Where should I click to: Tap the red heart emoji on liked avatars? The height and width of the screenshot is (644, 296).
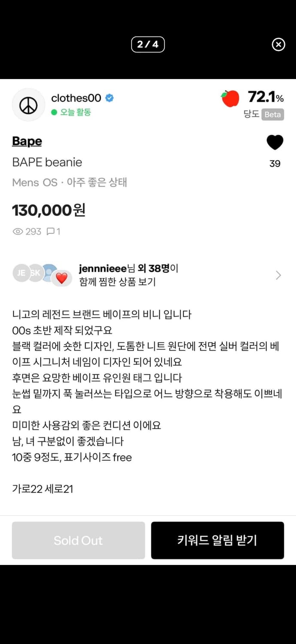(61, 278)
